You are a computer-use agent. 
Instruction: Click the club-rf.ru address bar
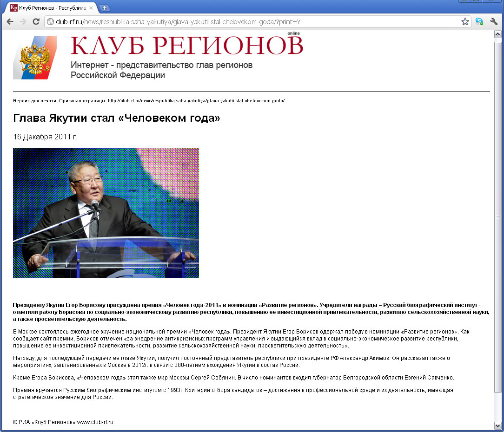[x=257, y=21]
